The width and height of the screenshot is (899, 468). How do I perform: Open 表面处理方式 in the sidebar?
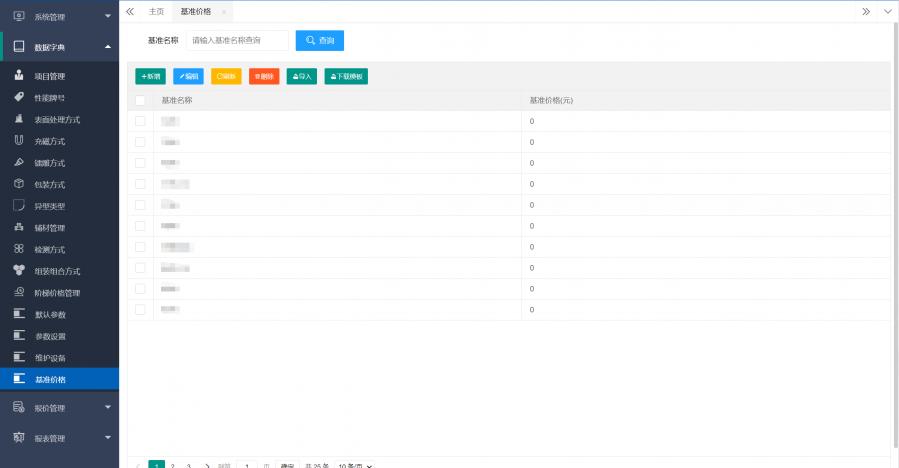coord(57,120)
